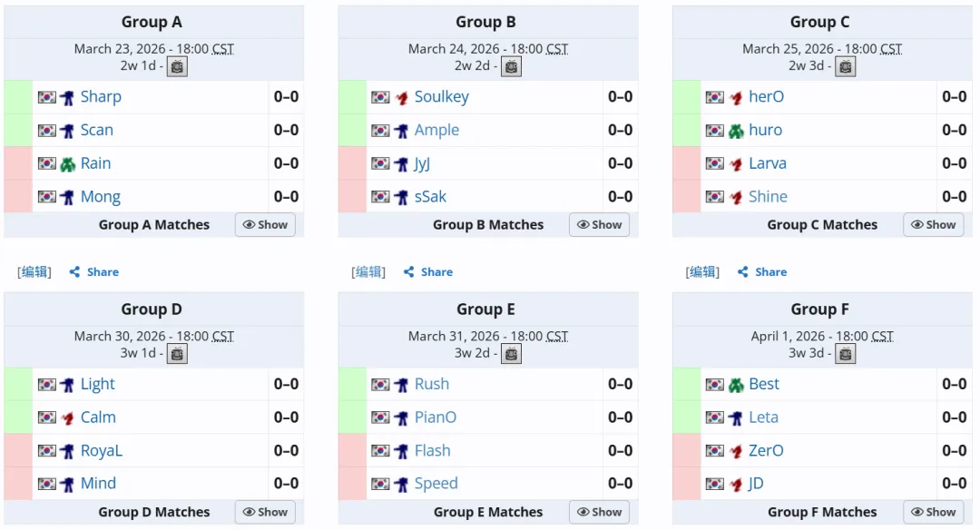Click the share icon below Group B

pos(409,272)
